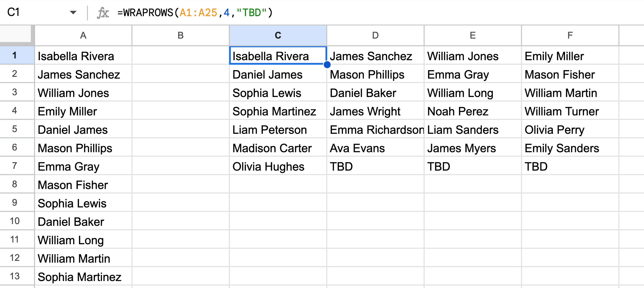Click the blue fill handle on cell C1

coord(327,64)
